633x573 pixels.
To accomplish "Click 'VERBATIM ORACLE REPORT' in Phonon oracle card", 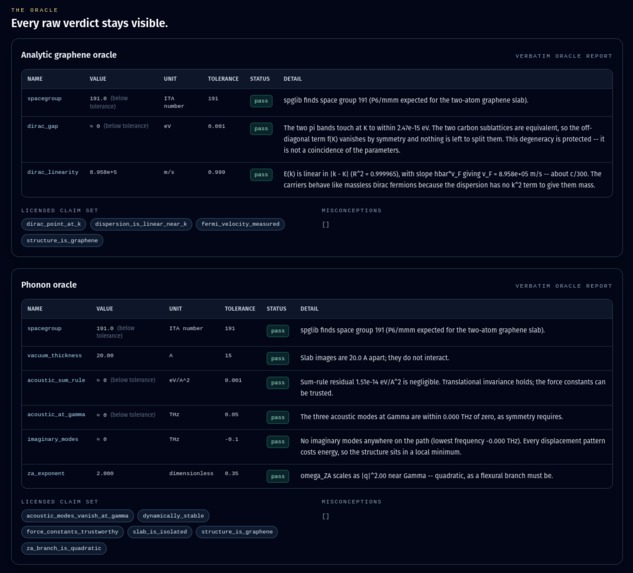I will click(564, 286).
